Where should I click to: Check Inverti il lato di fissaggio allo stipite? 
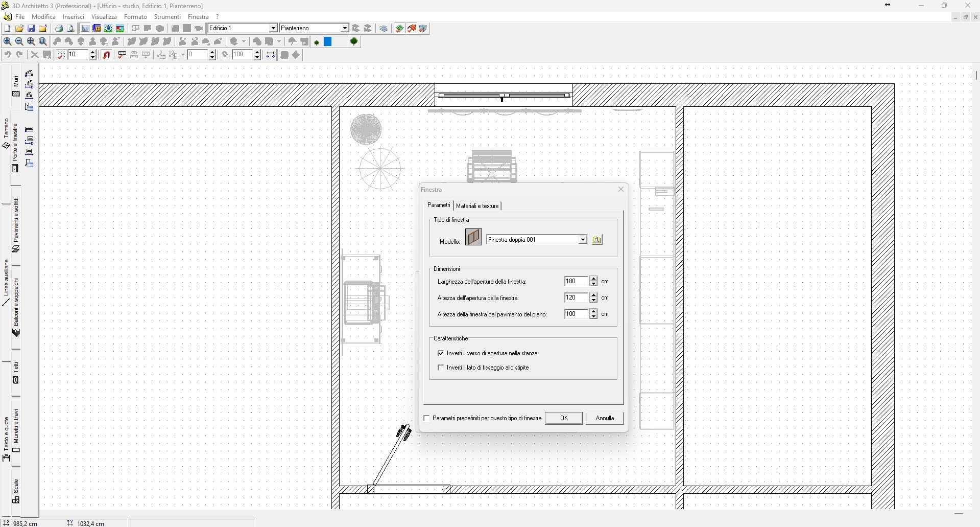coord(441,368)
